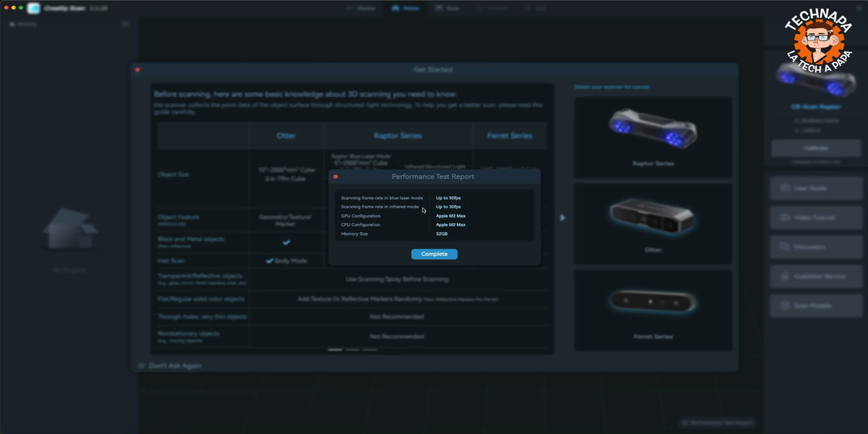
Task: Choose the Raptor Series scanner card
Action: (x=653, y=137)
